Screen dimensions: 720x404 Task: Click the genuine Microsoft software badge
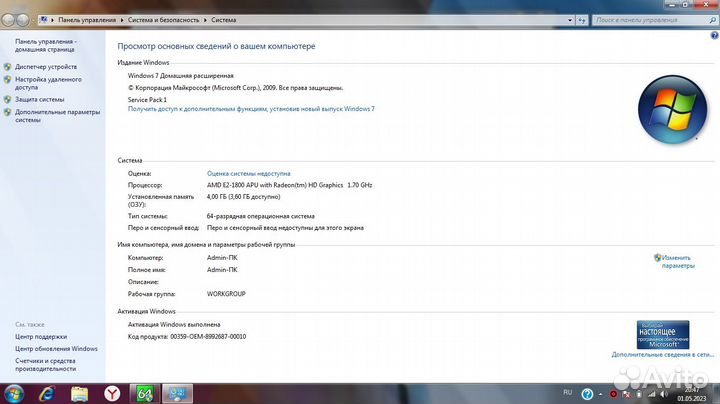coord(663,335)
